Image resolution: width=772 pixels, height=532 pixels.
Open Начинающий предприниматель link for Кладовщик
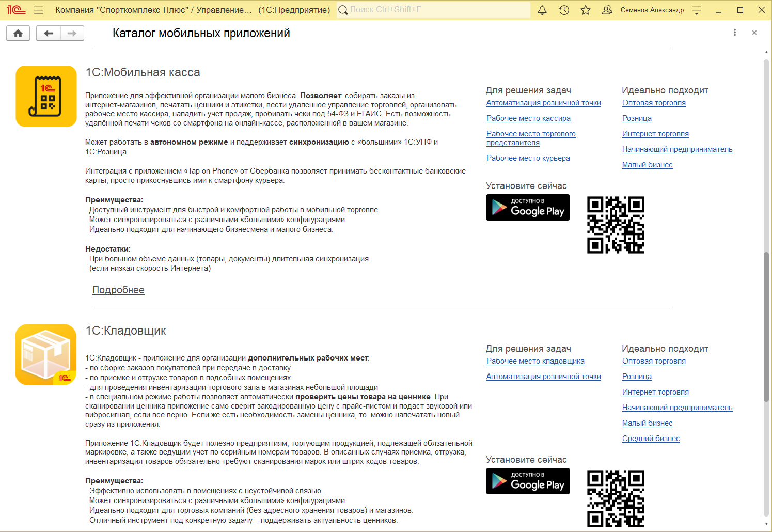[x=678, y=408]
